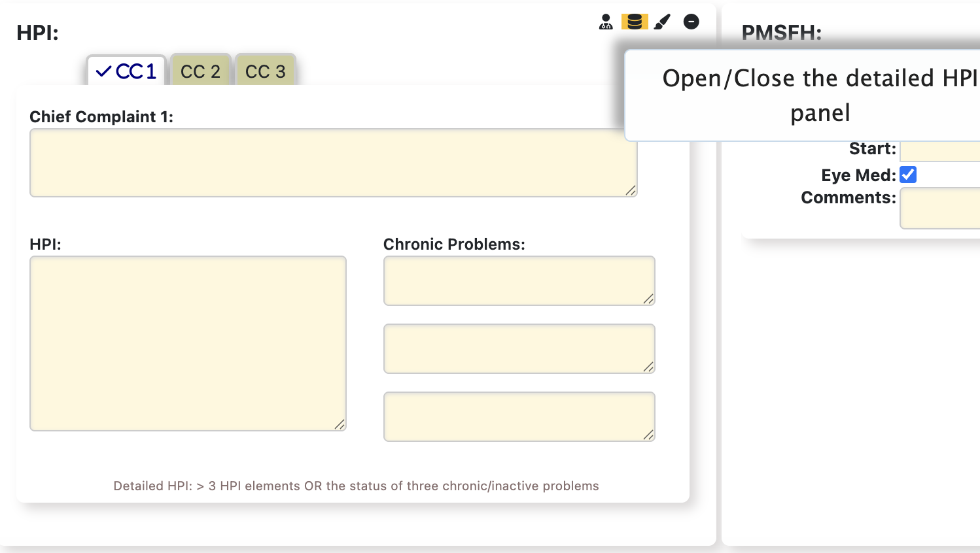Open the CC 3 tab
Image resolution: width=980 pixels, height=553 pixels.
click(x=265, y=71)
